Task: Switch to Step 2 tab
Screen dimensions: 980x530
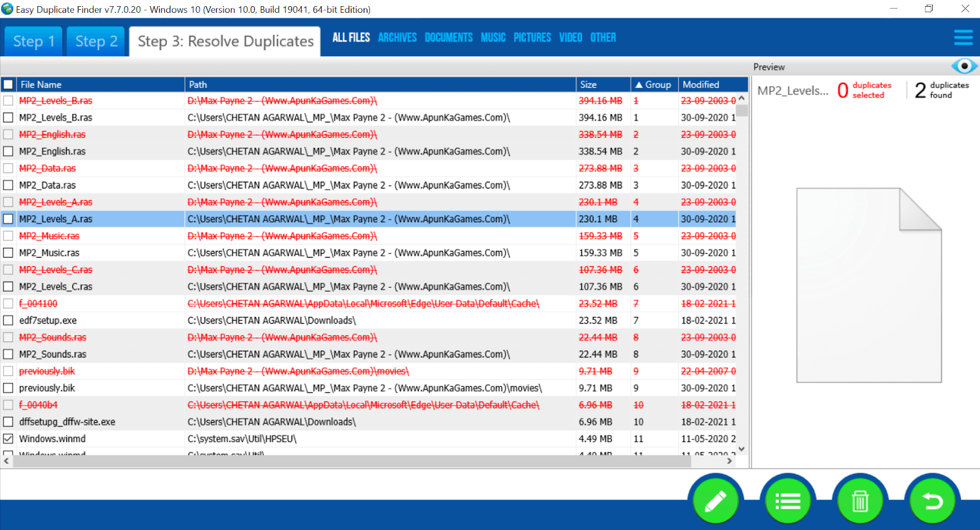Action: click(x=96, y=41)
